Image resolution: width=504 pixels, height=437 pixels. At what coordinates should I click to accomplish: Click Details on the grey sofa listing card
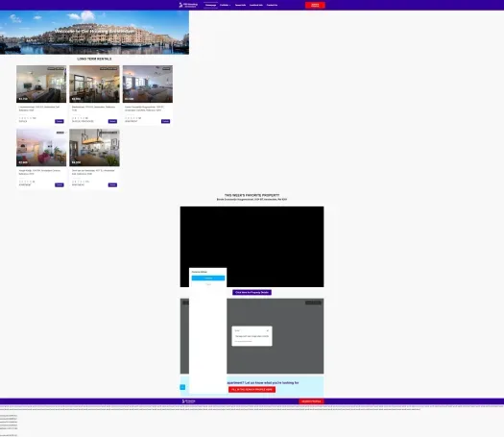coord(165,121)
